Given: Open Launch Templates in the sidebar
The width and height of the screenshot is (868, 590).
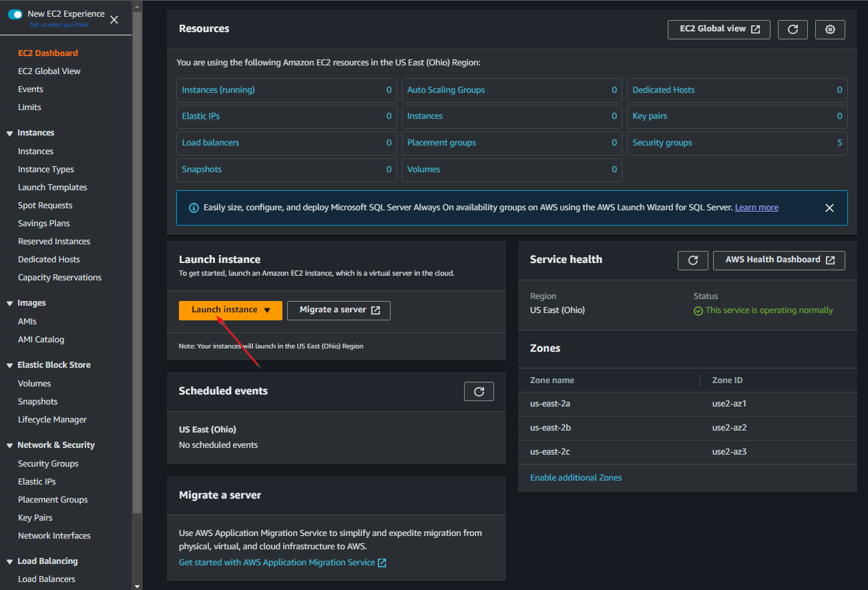Looking at the screenshot, I should (53, 188).
